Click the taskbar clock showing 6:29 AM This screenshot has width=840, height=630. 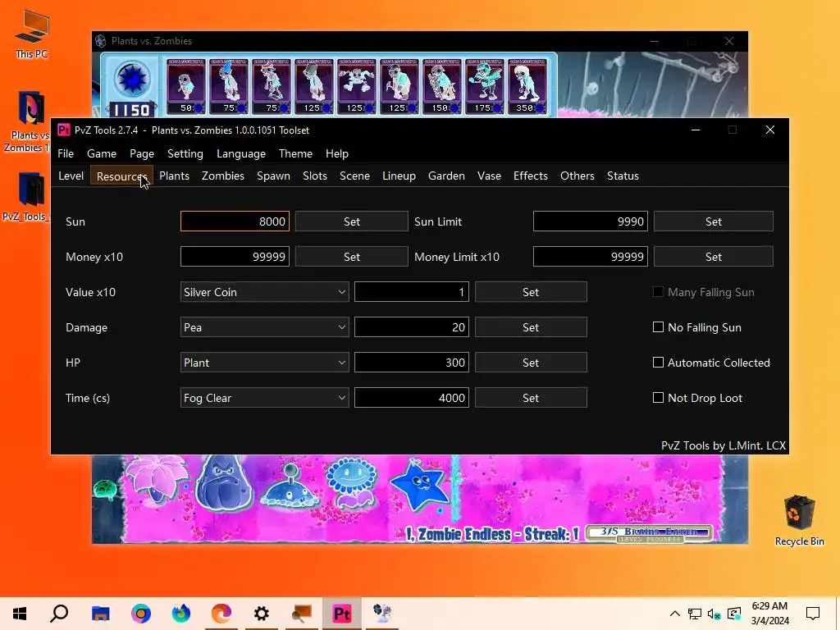[769, 614]
